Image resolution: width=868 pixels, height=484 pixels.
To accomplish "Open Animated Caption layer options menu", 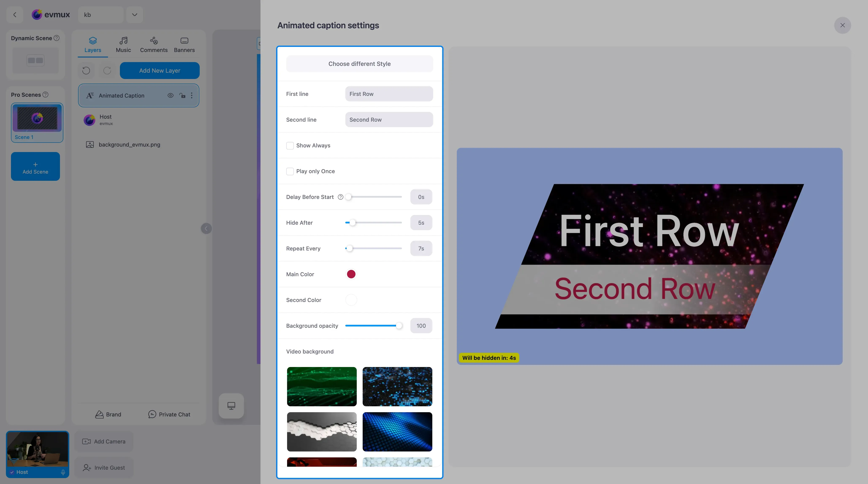I will click(192, 95).
